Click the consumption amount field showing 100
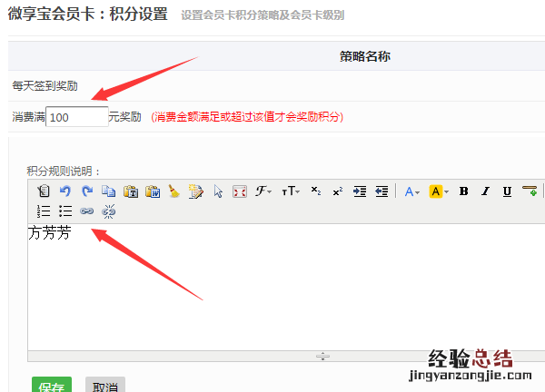 tap(77, 117)
